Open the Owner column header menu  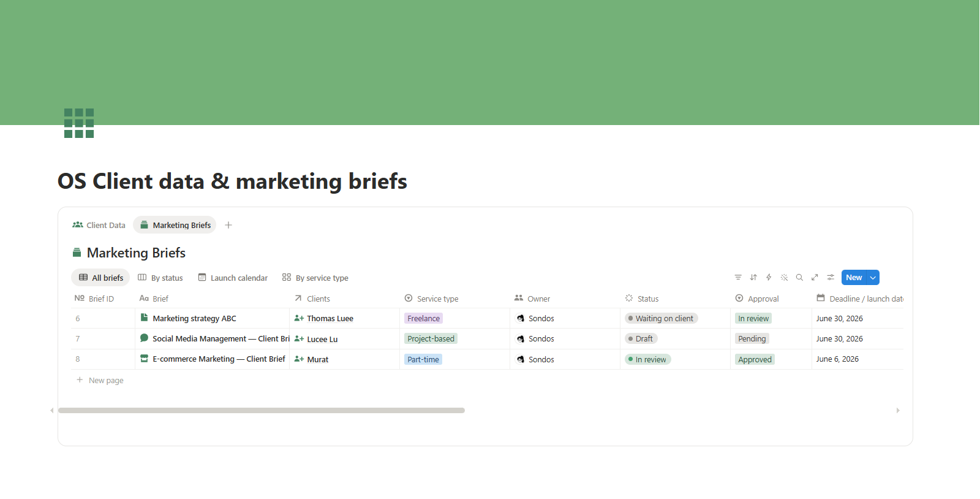(532, 299)
